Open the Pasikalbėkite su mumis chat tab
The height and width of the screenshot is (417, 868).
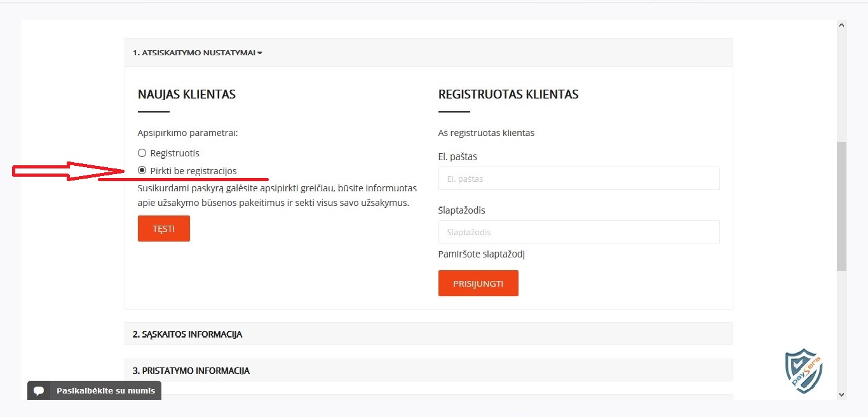(94, 390)
